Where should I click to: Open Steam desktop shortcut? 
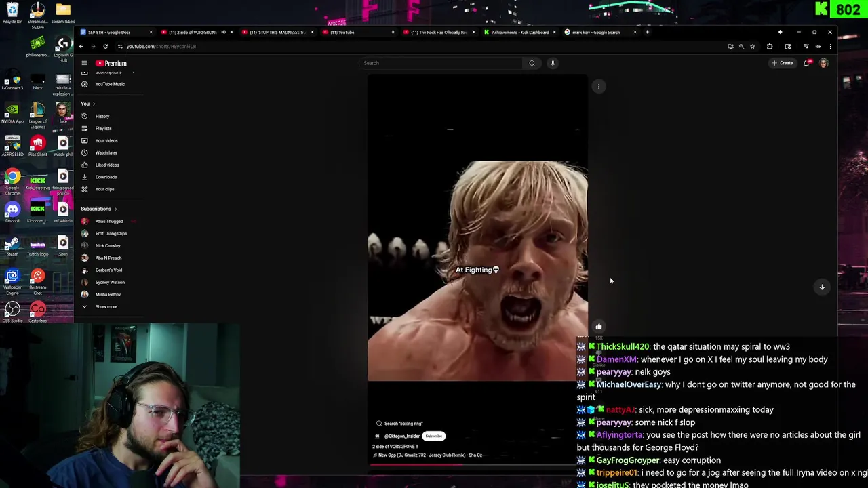pyautogui.click(x=12, y=246)
